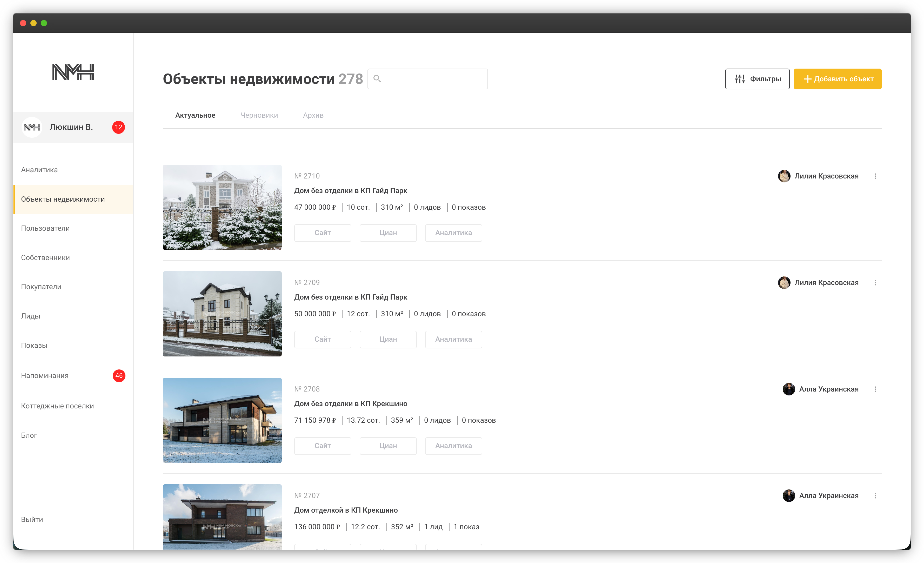Open three-dot menu for listing № 2708
The width and height of the screenshot is (924, 563).
coord(875,389)
